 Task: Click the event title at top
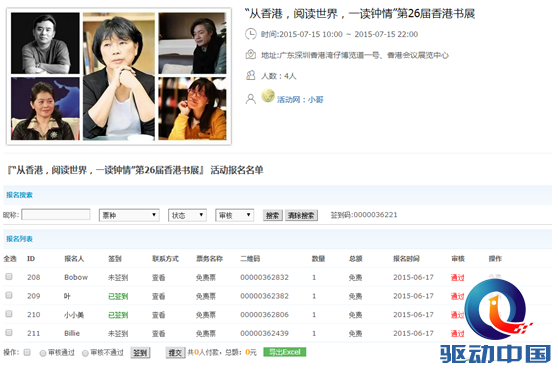[360, 14]
